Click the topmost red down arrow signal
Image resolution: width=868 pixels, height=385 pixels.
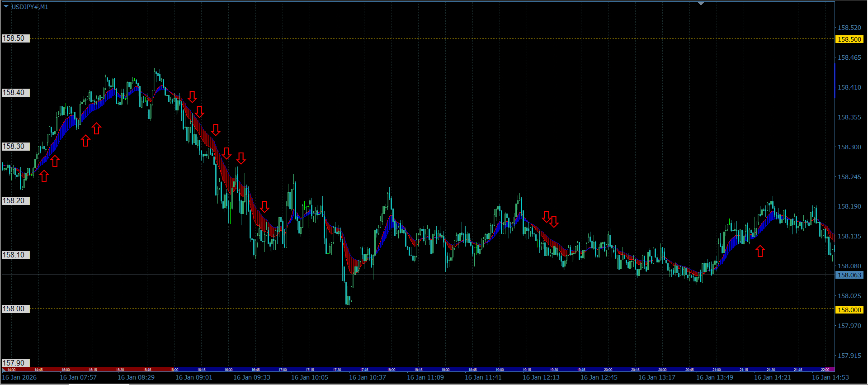[193, 97]
